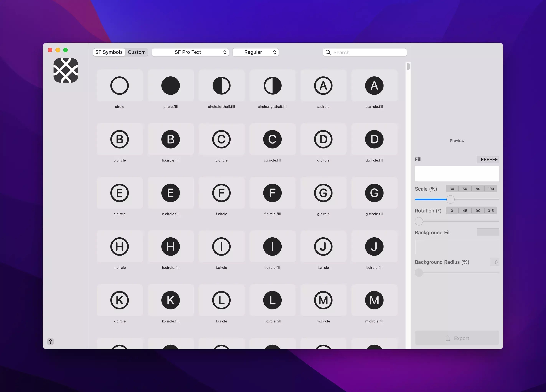Click the Export button

click(457, 338)
